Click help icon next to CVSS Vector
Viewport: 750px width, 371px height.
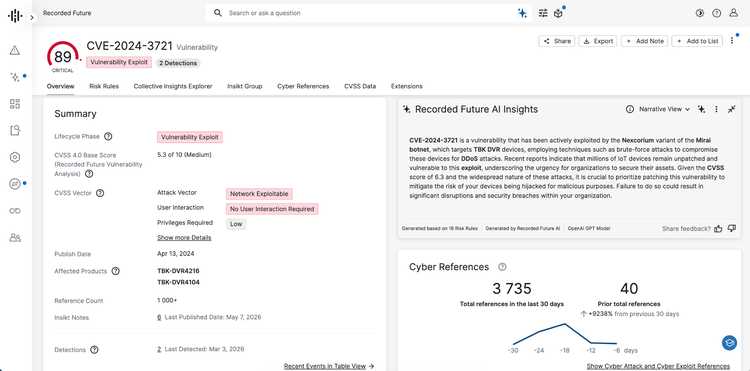pyautogui.click(x=100, y=193)
